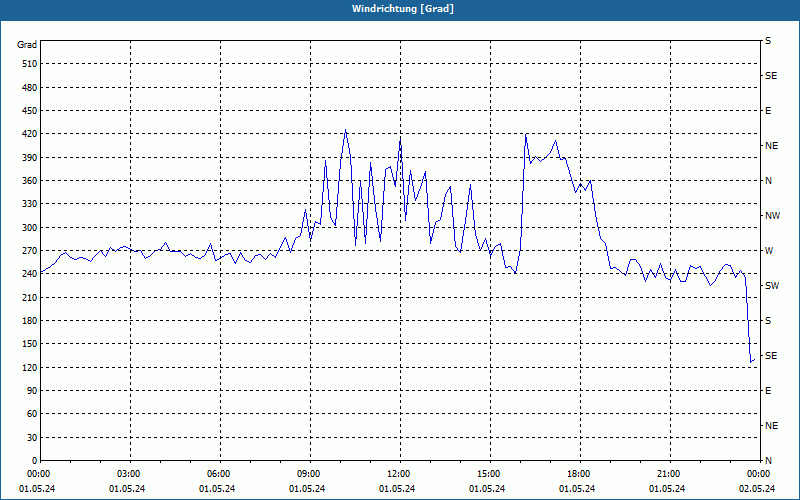Select the 09:00 time label

tap(308, 474)
